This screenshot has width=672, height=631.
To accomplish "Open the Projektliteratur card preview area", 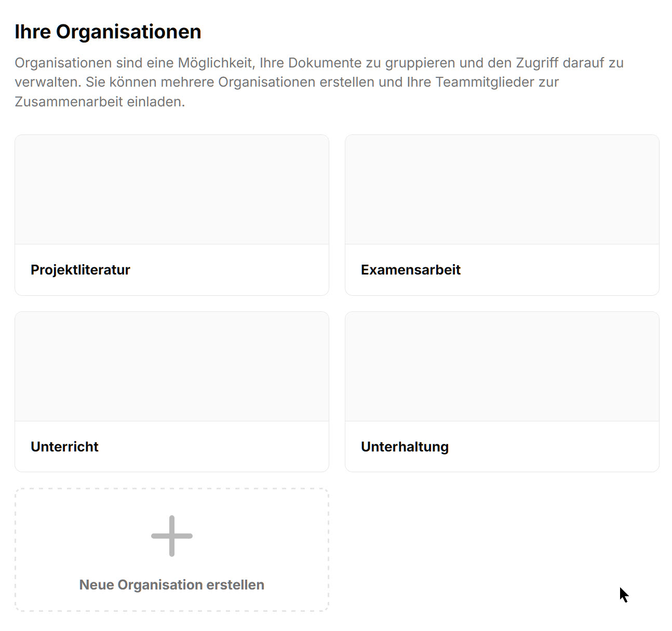I will pos(172,189).
